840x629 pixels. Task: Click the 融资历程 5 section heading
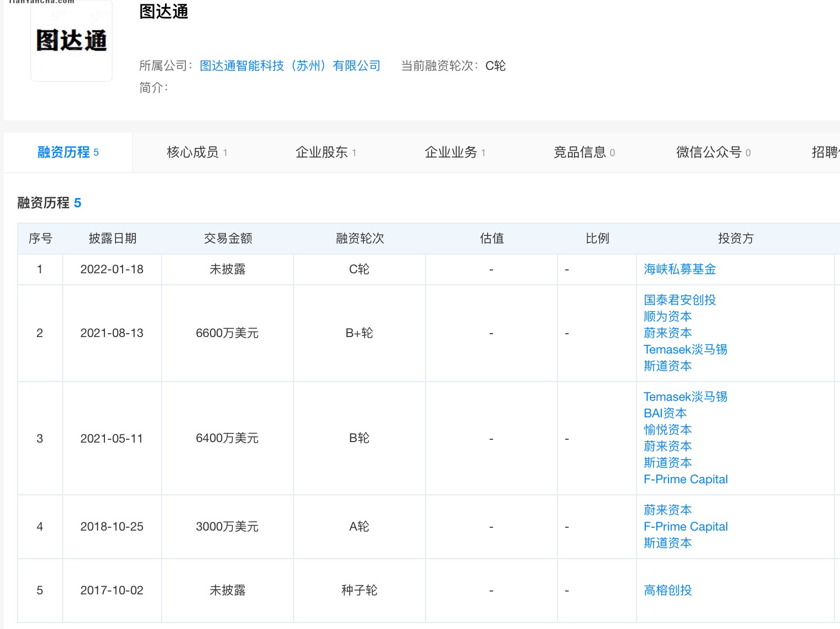pos(49,203)
